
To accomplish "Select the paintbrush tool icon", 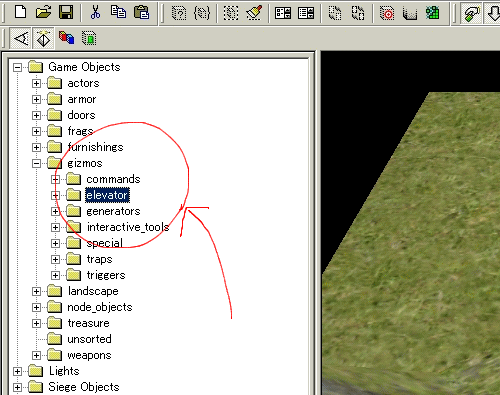I will point(254,13).
